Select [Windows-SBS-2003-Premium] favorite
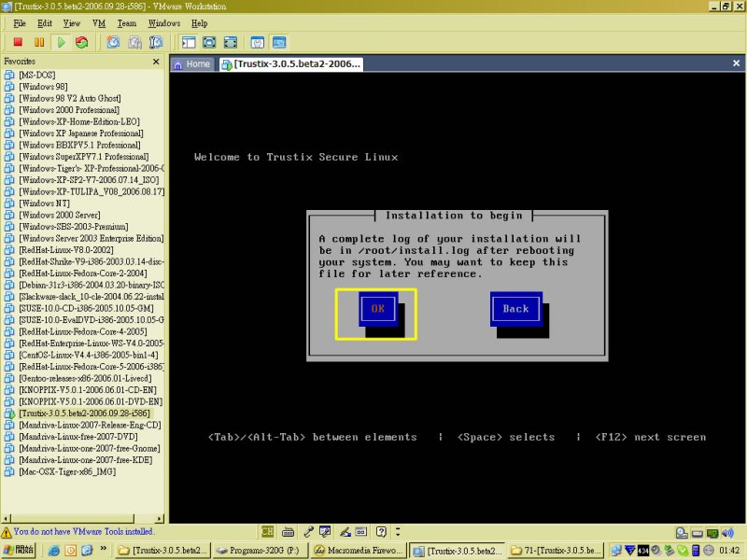747x560 pixels. [x=74, y=227]
